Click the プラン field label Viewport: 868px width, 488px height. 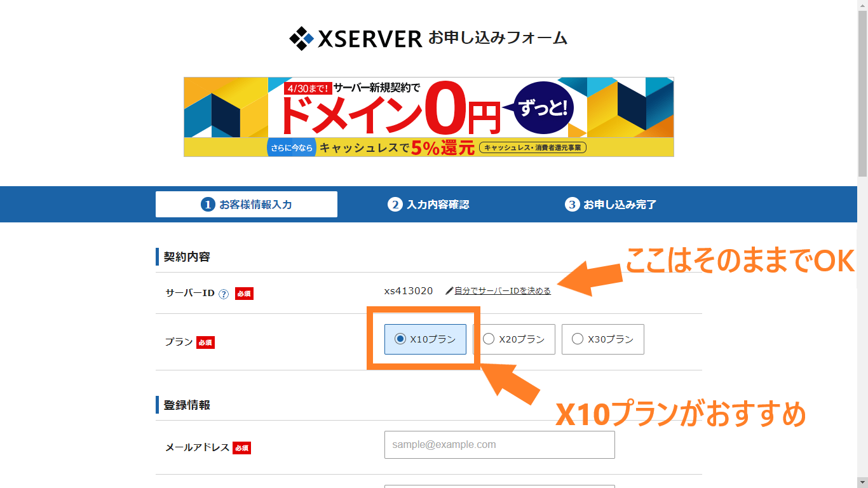pos(179,342)
